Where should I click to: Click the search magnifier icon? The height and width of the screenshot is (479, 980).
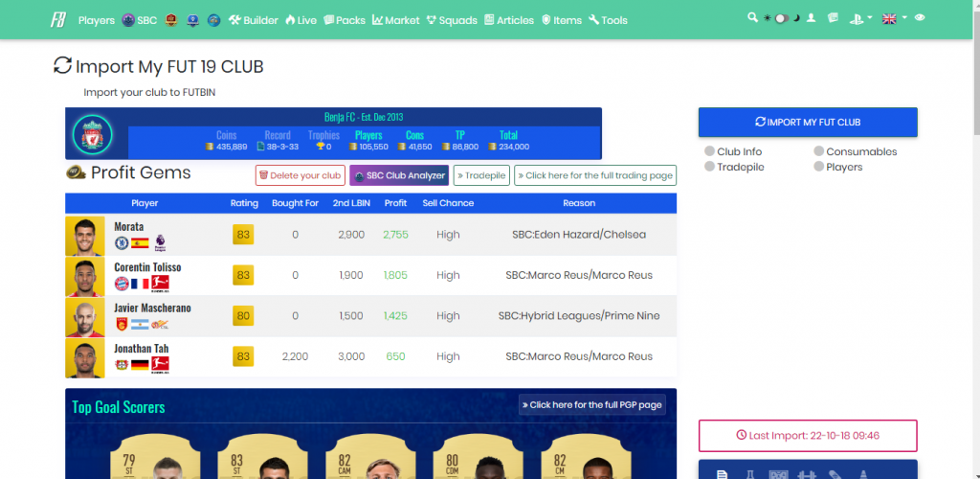[752, 18]
